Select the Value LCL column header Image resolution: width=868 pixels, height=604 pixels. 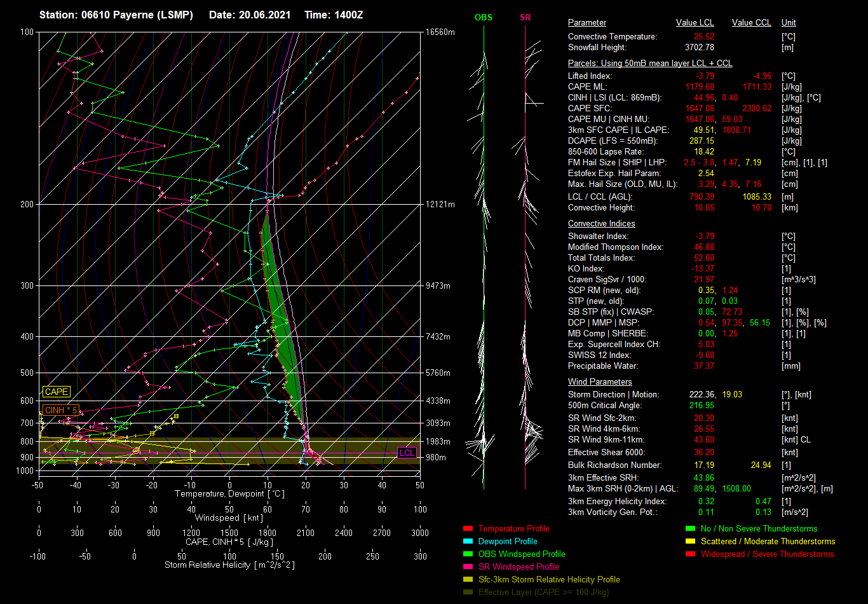tap(695, 23)
